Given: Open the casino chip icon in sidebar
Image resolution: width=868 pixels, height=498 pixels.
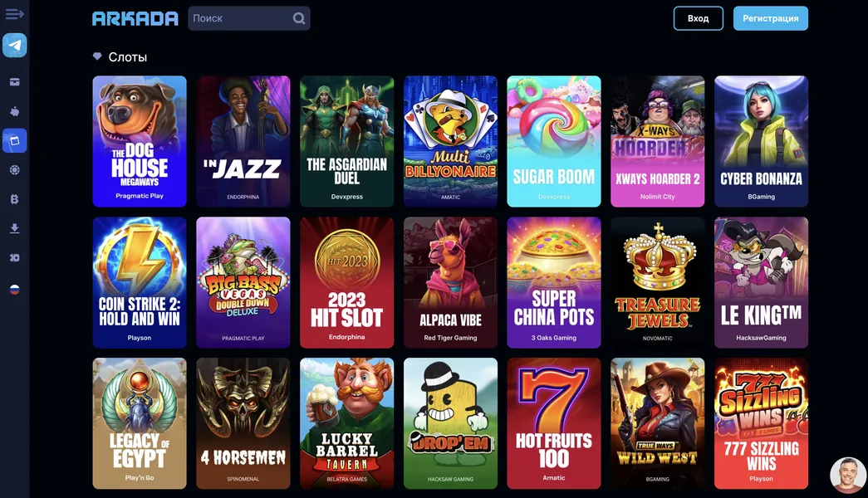Looking at the screenshot, I should (x=14, y=170).
